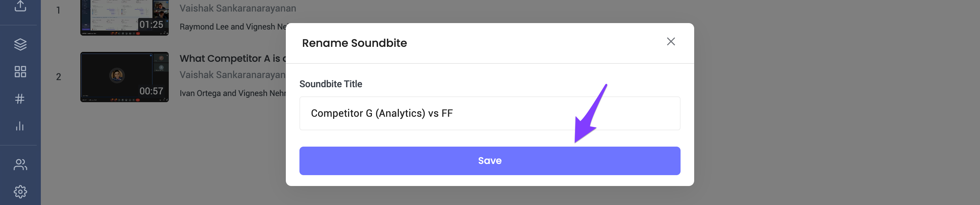Click the 00:57 duration badge
The height and width of the screenshot is (205, 980).
click(151, 91)
